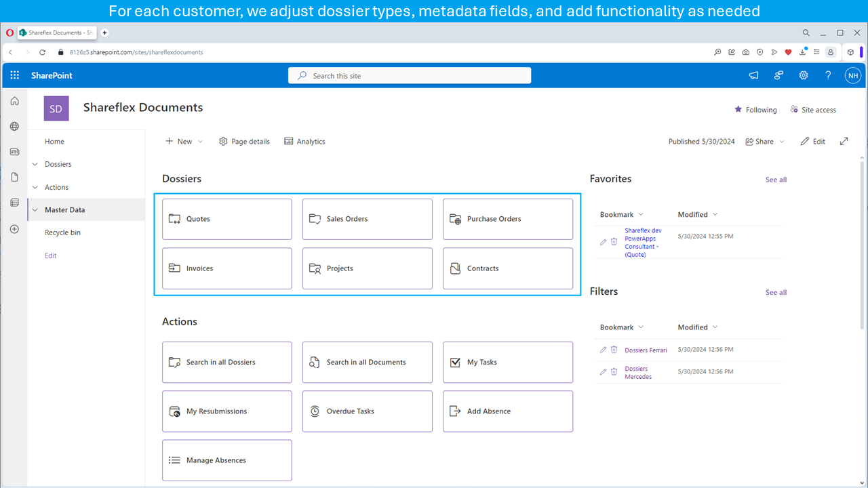Image resolution: width=868 pixels, height=488 pixels.
Task: Expand page to full screen with arrows icon
Action: (x=844, y=141)
